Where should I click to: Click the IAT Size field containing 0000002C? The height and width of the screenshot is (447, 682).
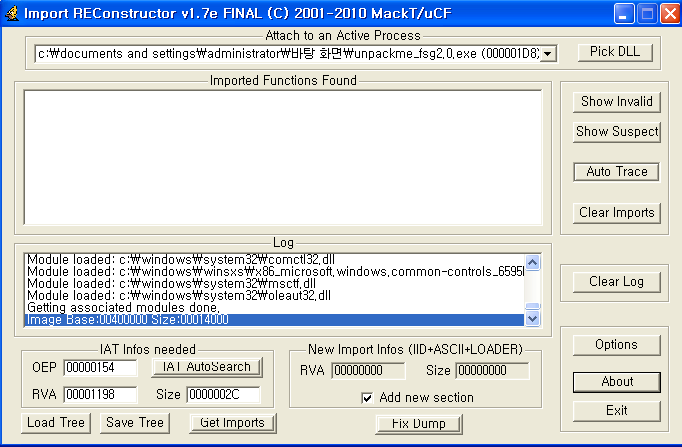224,395
